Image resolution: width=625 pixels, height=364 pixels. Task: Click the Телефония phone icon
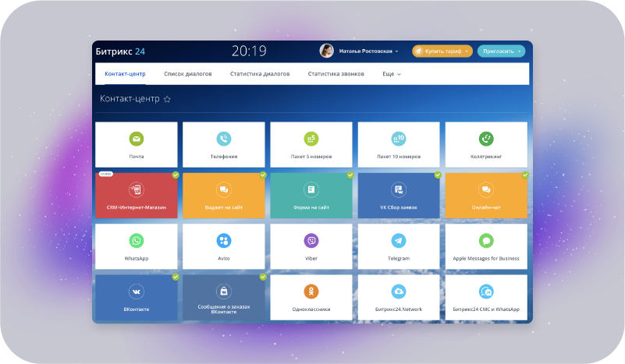point(224,139)
